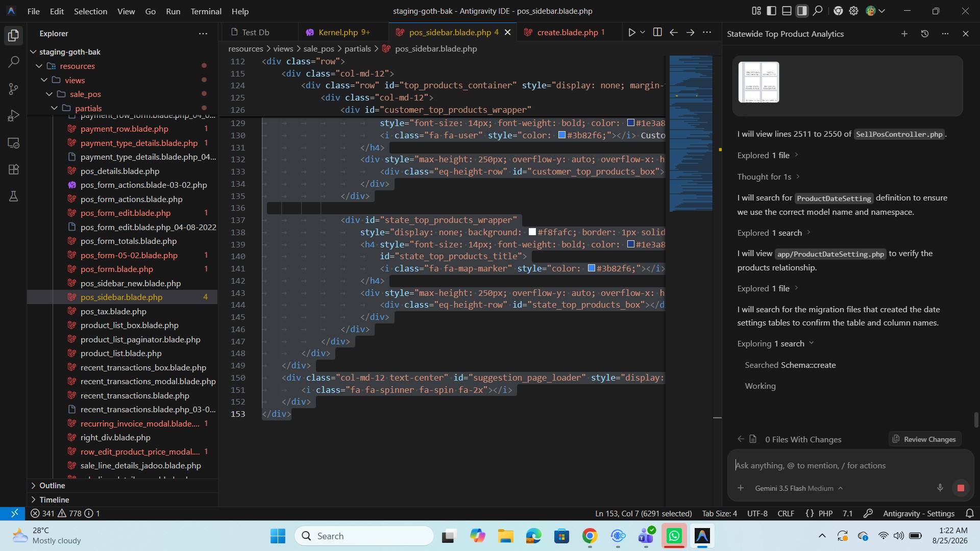
Task: Open the Gemini 3.5 Flash model dropdown
Action: coord(799,488)
